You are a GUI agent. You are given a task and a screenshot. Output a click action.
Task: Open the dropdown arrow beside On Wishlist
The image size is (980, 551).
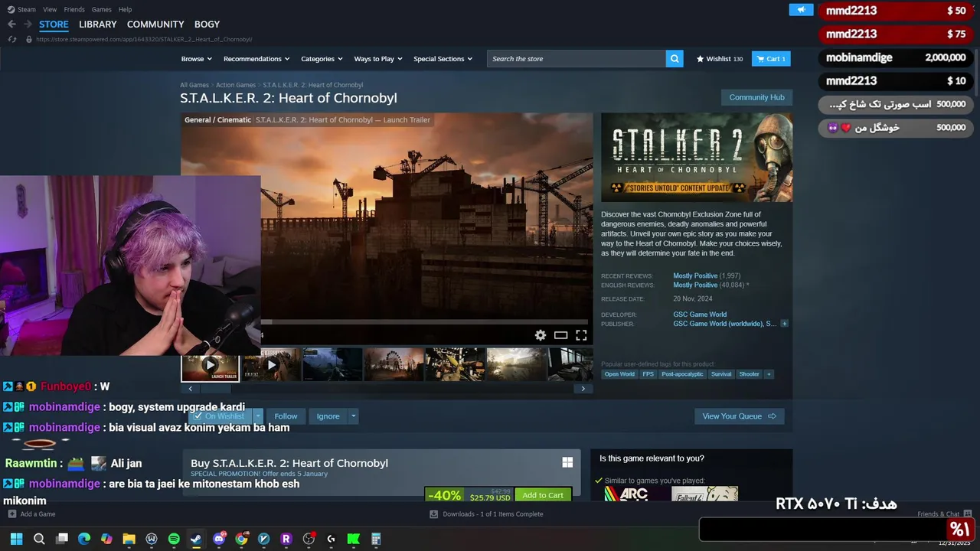pos(258,416)
